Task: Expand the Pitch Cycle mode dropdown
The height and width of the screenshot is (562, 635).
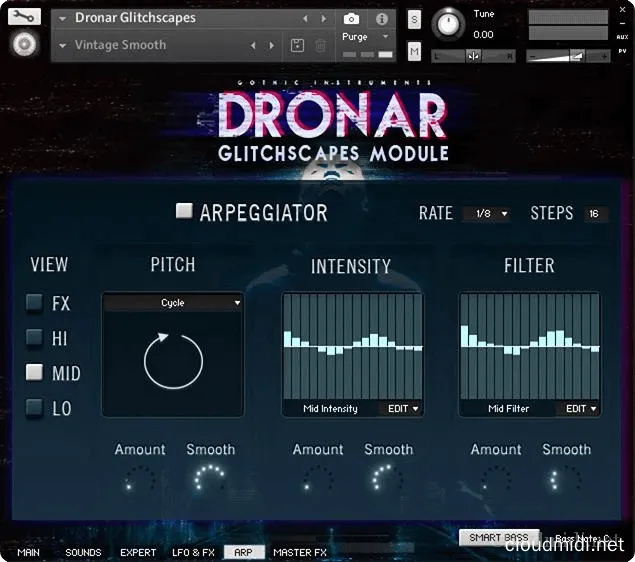Action: point(173,302)
